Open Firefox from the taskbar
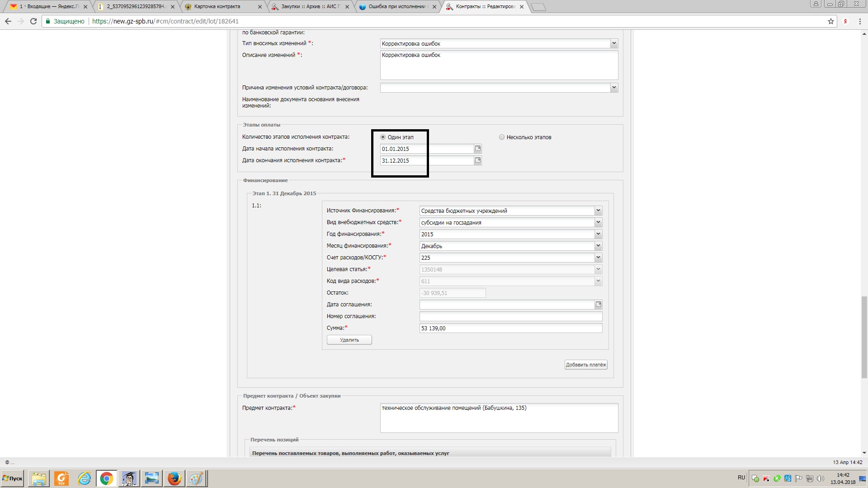The image size is (868, 488). coord(174,478)
